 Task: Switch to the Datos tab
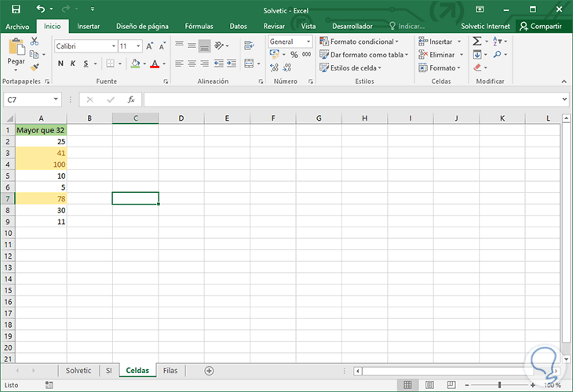pyautogui.click(x=239, y=27)
